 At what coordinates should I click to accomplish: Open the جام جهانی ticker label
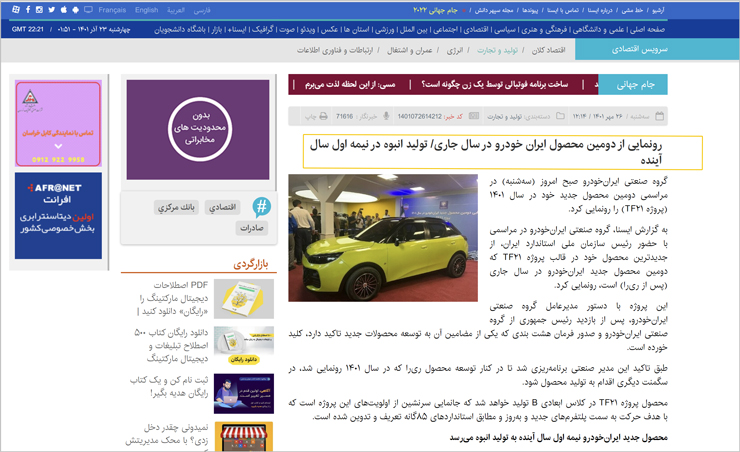pos(634,85)
